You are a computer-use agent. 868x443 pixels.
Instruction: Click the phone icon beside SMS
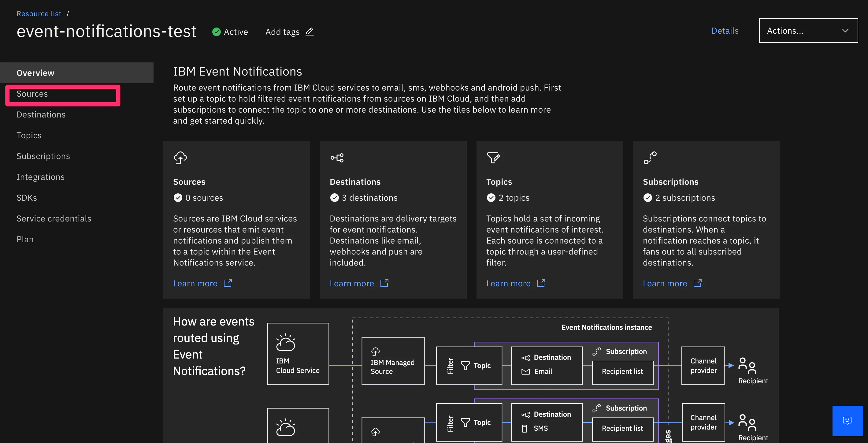tap(525, 429)
